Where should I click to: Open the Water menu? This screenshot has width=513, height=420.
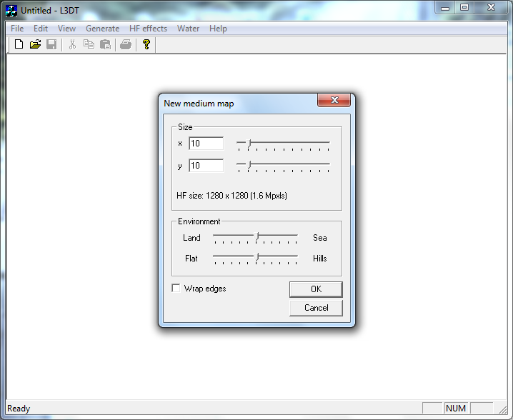[188, 29]
